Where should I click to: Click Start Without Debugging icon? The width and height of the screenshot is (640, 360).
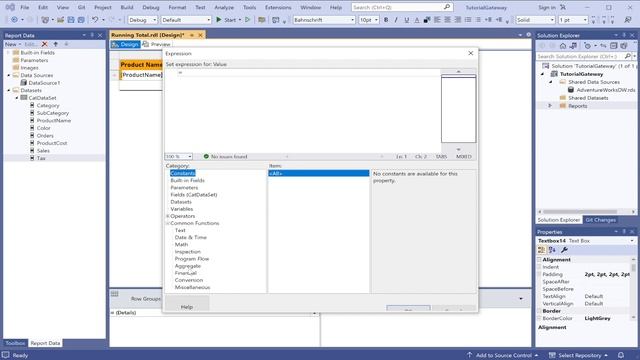point(247,20)
